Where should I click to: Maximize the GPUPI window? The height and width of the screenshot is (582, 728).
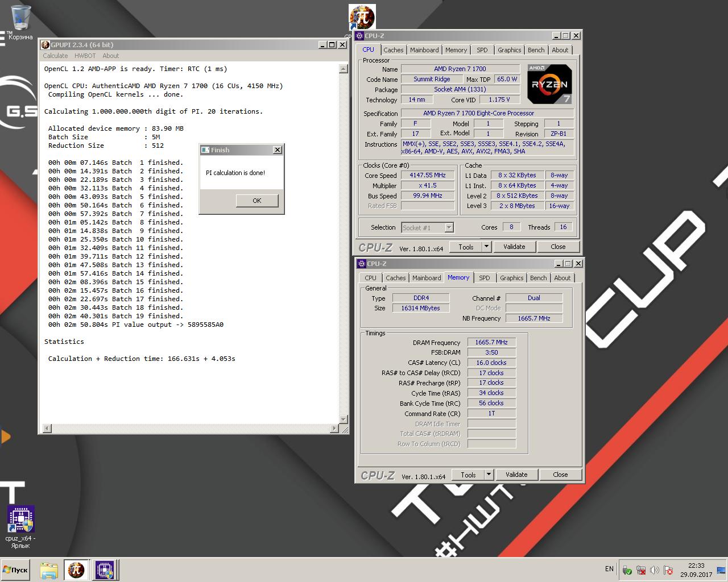click(332, 45)
